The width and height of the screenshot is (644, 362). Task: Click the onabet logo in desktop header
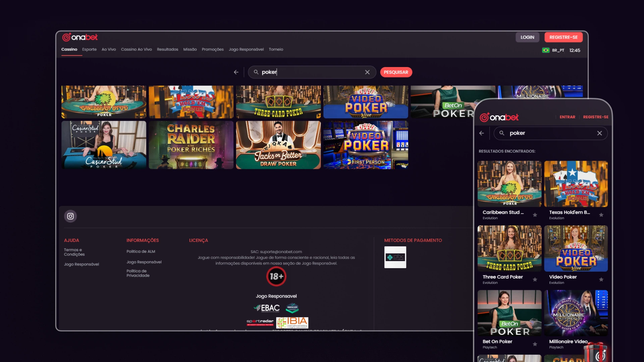pos(80,37)
